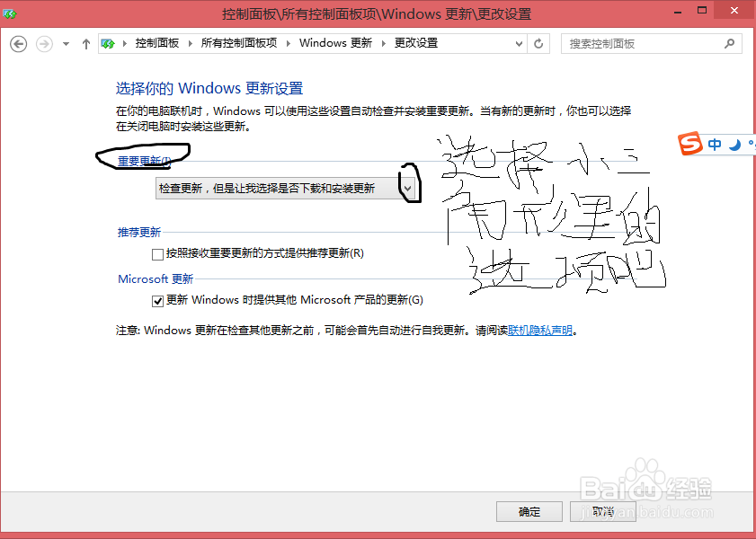Expand arrow after 控制面板 breadcrumb
Screen dimensions: 756x539
[191, 44]
